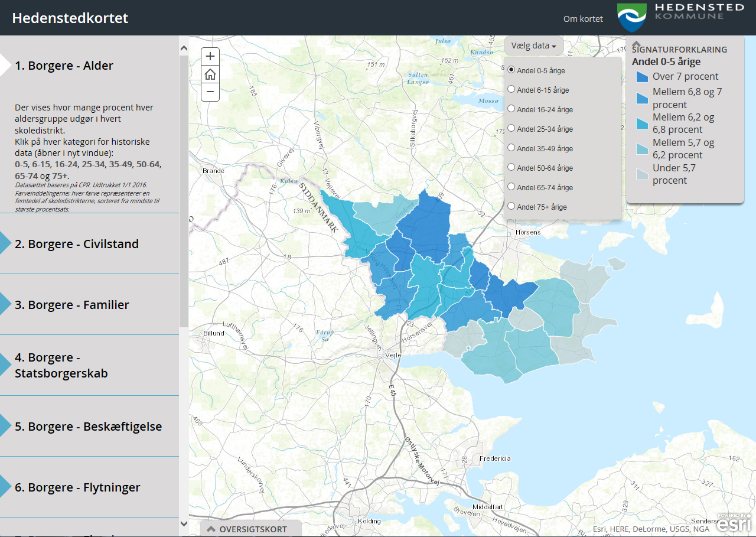The height and width of the screenshot is (537, 756).
Task: Expand the Oversigtskort overview map panel
Action: (251, 529)
